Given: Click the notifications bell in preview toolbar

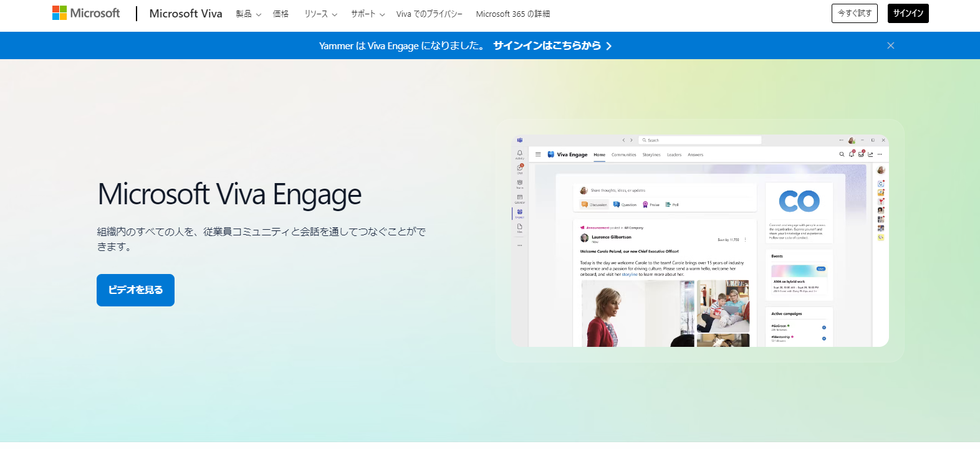Looking at the screenshot, I should 852,154.
